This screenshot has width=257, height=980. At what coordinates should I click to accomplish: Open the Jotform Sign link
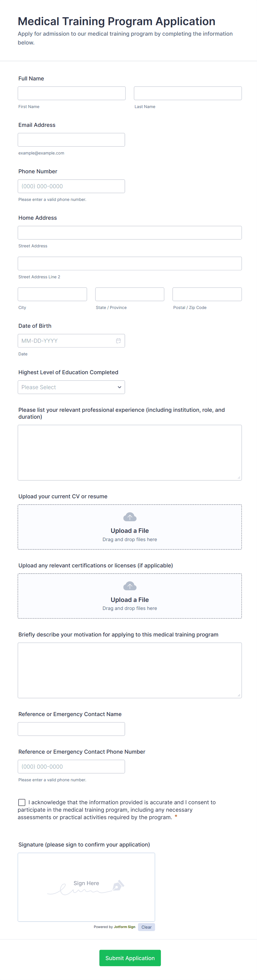pos(124,927)
